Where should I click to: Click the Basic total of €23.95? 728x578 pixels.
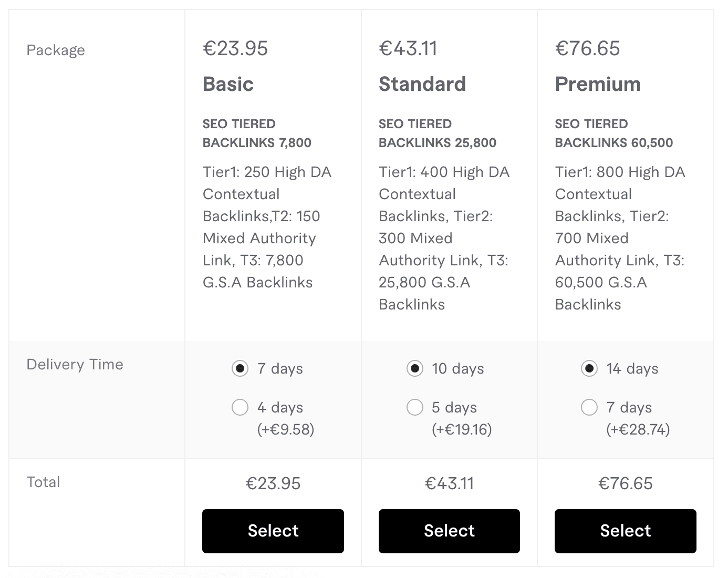coord(273,483)
